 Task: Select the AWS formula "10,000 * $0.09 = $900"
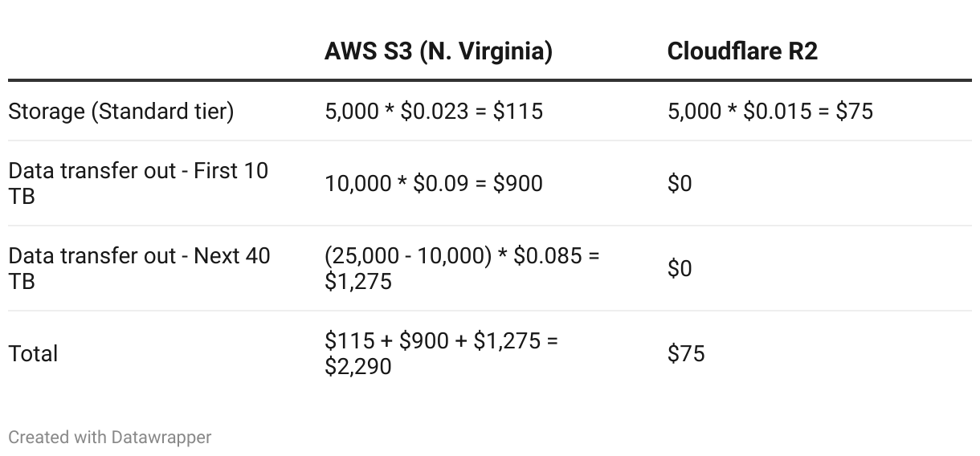coord(434,183)
